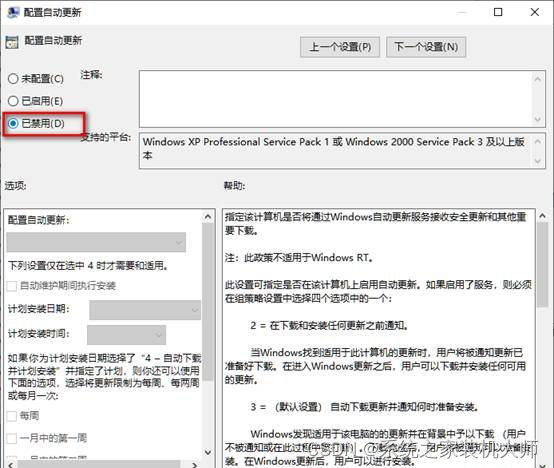
Task: Select the 未配置(C) radio button
Action: coord(13,78)
